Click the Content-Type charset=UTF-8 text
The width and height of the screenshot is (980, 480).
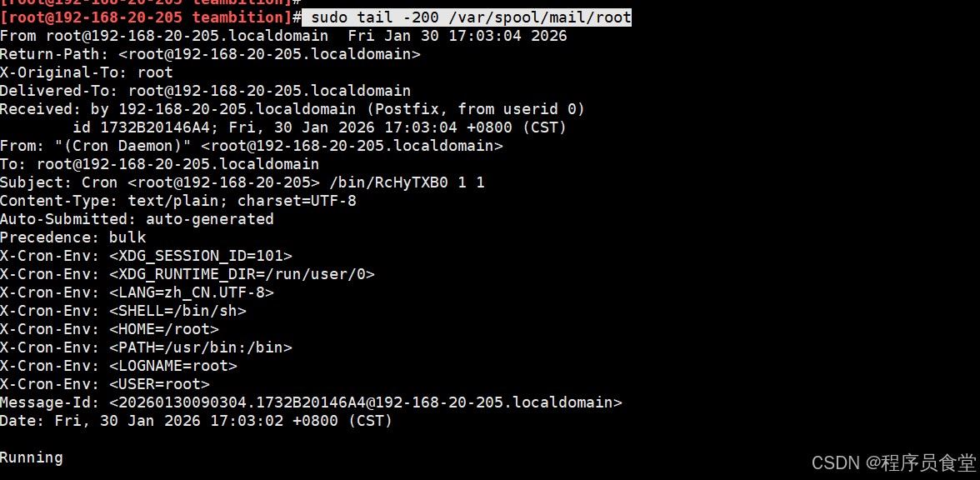(297, 201)
